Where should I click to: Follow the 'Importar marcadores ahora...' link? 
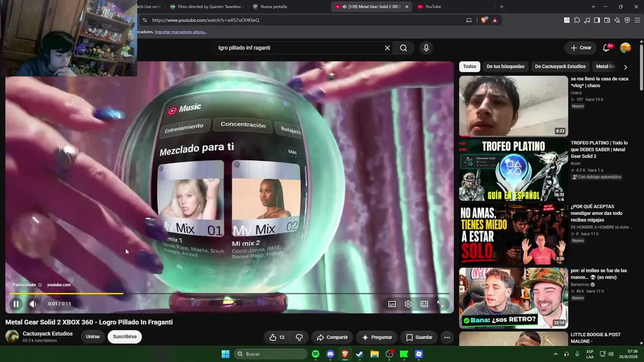click(181, 32)
